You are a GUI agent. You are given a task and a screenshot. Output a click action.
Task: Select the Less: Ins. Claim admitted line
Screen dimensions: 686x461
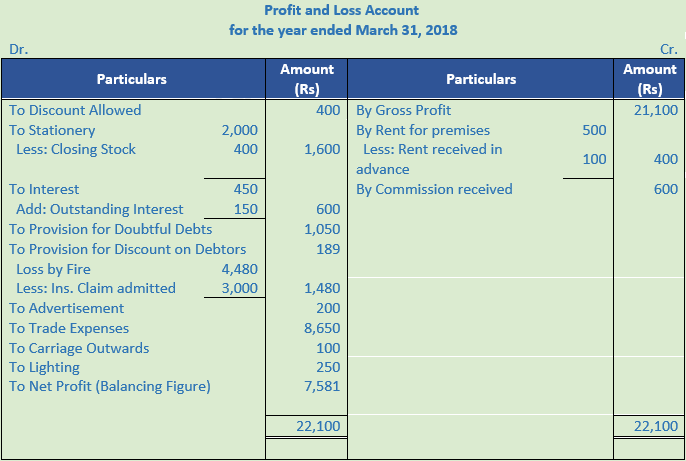point(96,288)
